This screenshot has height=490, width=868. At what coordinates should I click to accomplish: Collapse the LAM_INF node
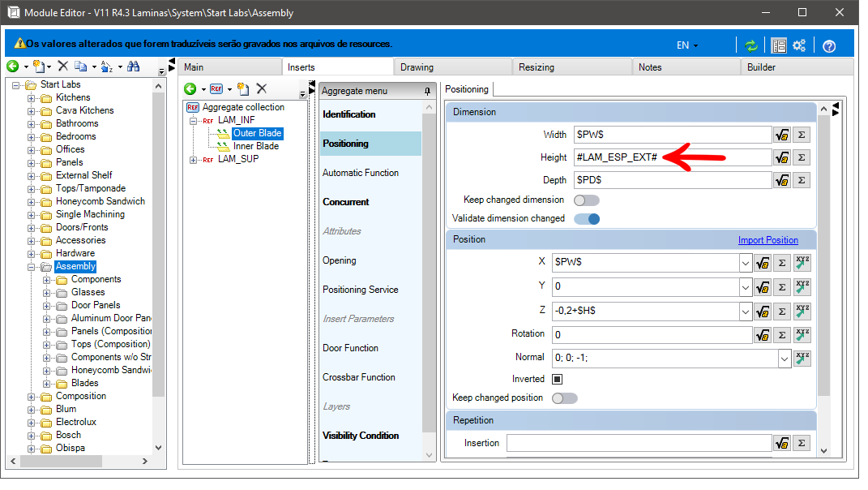tap(193, 121)
